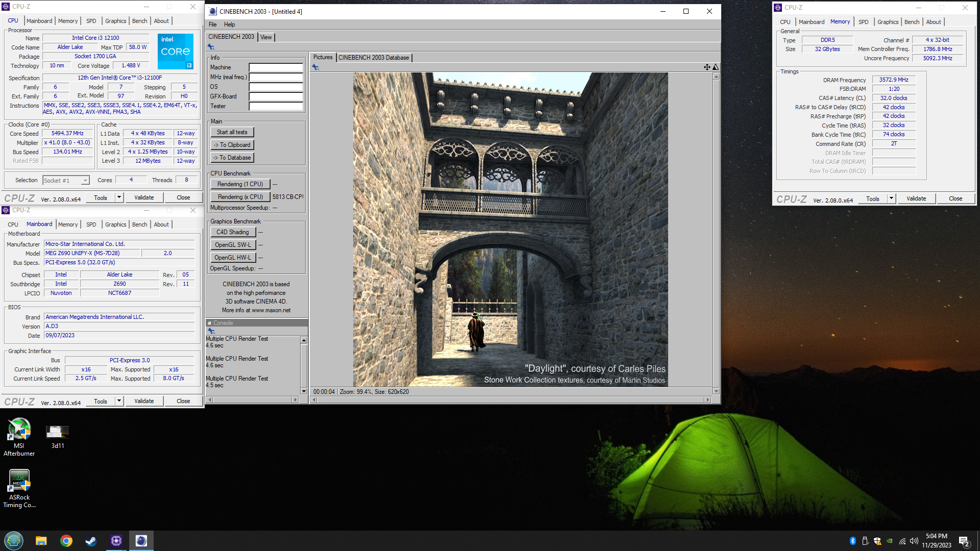Viewport: 980px width, 551px height.
Task: Run the Rendering (x CPU) benchmark
Action: 240,197
